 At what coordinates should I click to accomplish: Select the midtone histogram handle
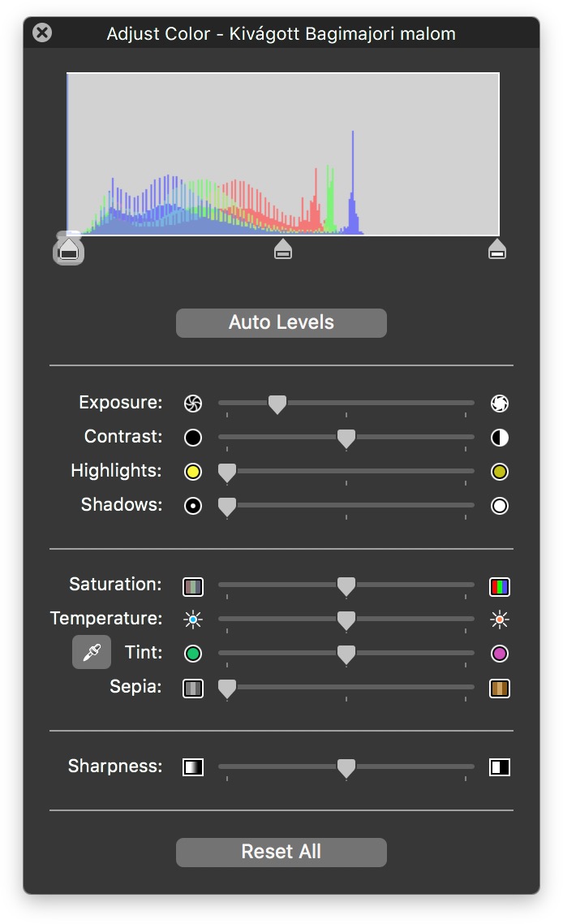[x=283, y=249]
